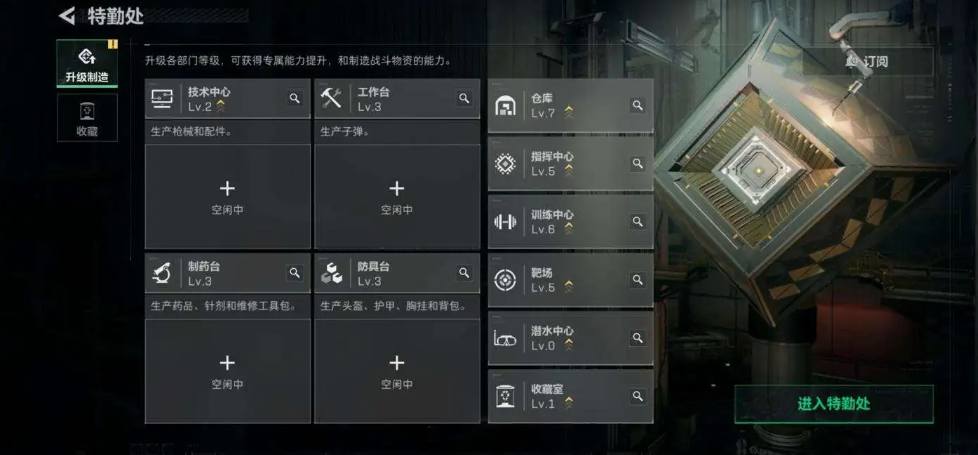This screenshot has width=978, height=455.
Task: Click the magnifier icon on 指挥中心
Action: (x=637, y=164)
